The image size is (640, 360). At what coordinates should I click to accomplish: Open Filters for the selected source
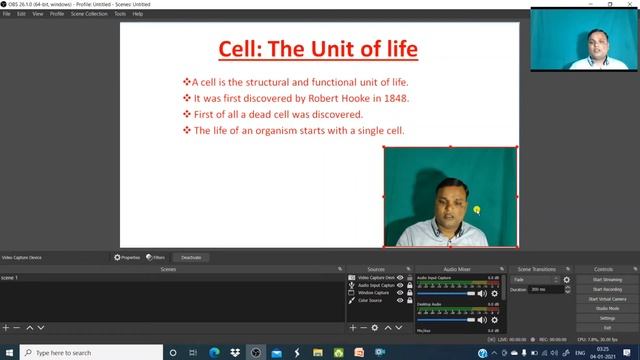coord(156,258)
